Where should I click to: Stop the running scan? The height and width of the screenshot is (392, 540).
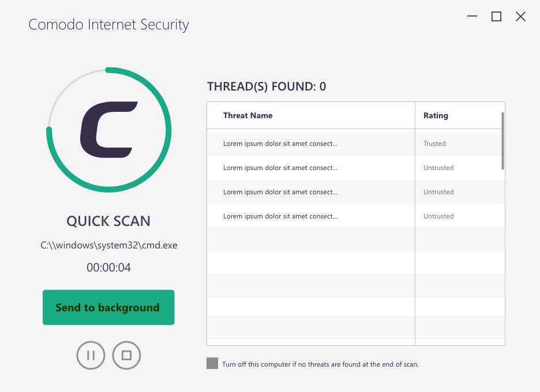pos(126,355)
